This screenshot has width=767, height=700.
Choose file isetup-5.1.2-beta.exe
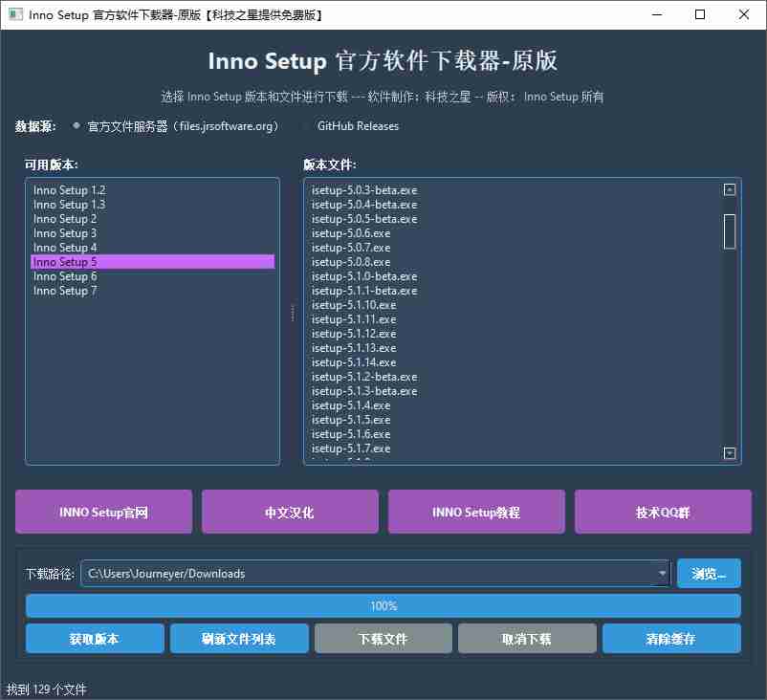514,377
